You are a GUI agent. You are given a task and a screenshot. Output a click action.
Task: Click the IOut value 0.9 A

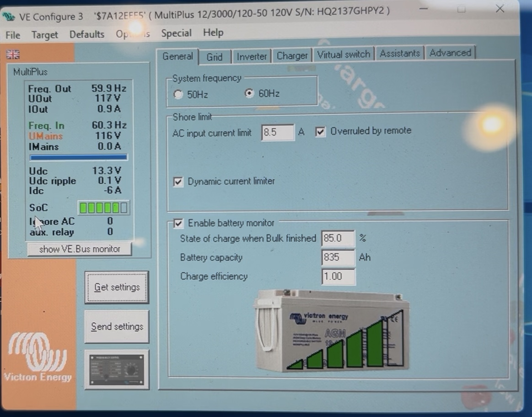tap(109, 108)
